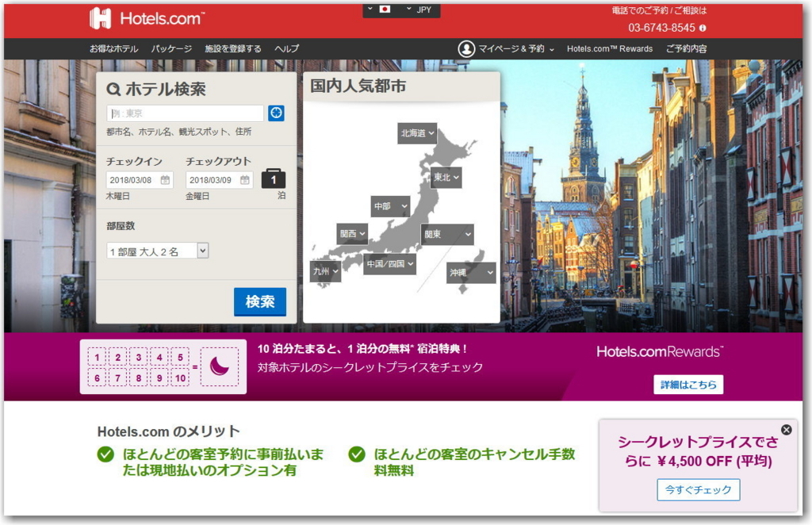Open ご予約内容 menu item

(686, 48)
